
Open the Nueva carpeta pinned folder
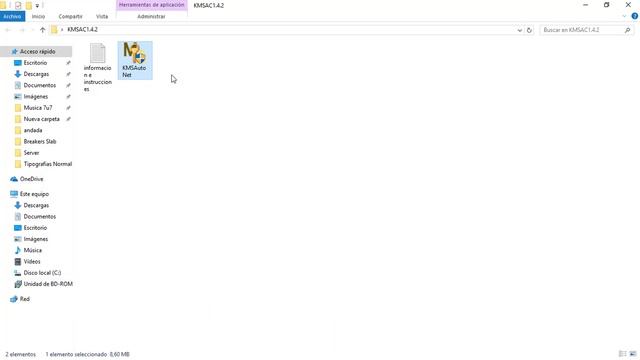[x=41, y=119]
